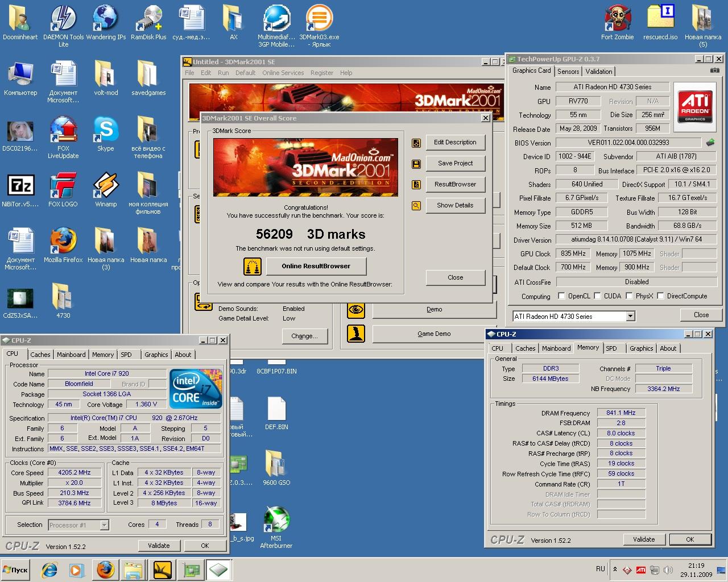Open the 9600 GSO folder

click(x=276, y=468)
